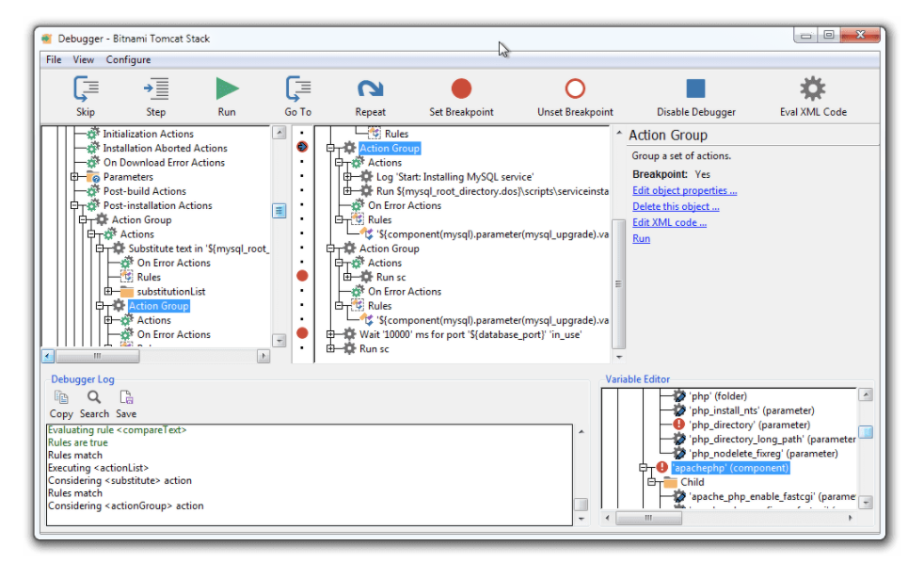Click gear icon of Log 'Start: Installing MySQL service'

click(367, 176)
